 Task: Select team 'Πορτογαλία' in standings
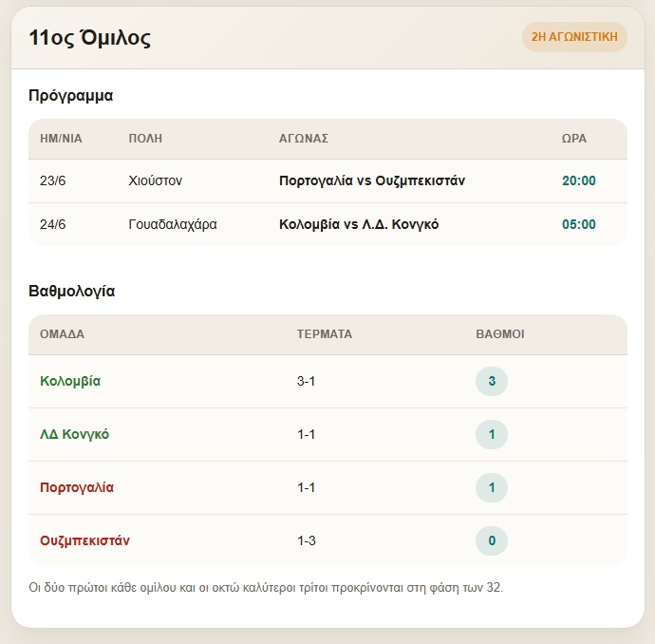77,487
